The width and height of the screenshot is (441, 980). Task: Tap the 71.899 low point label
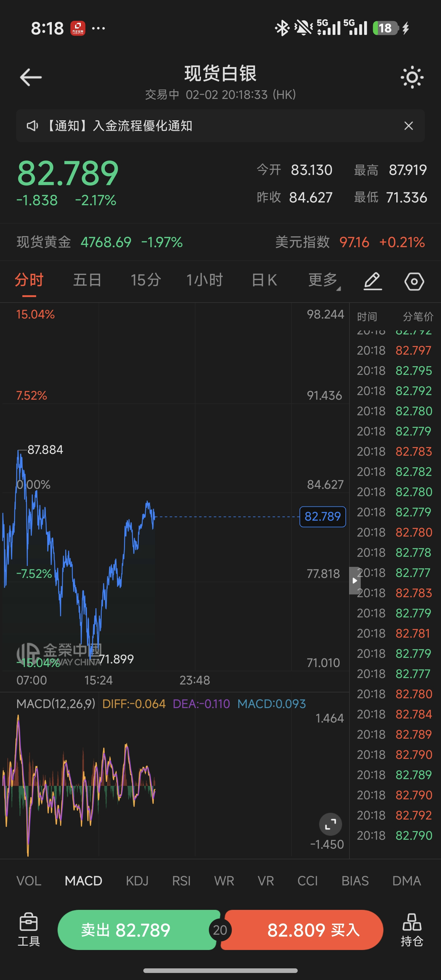point(116,659)
